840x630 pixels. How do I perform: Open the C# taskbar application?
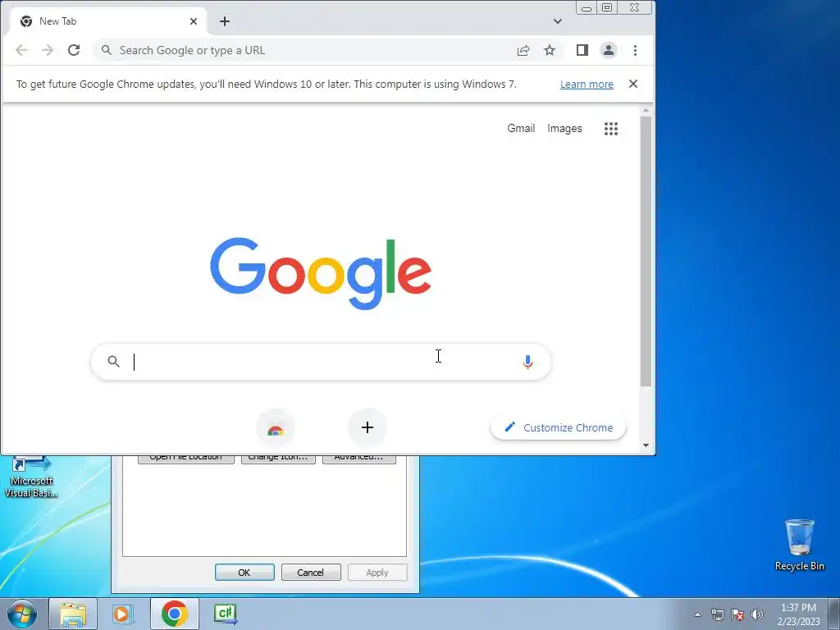click(225, 614)
